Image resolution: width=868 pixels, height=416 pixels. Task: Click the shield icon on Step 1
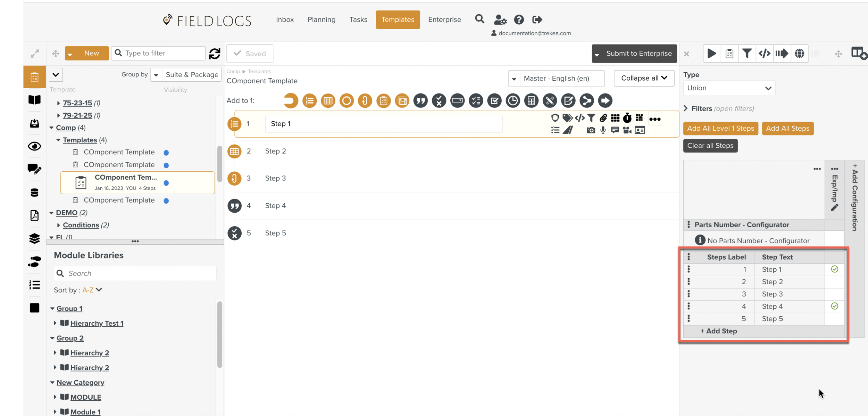[x=555, y=118]
